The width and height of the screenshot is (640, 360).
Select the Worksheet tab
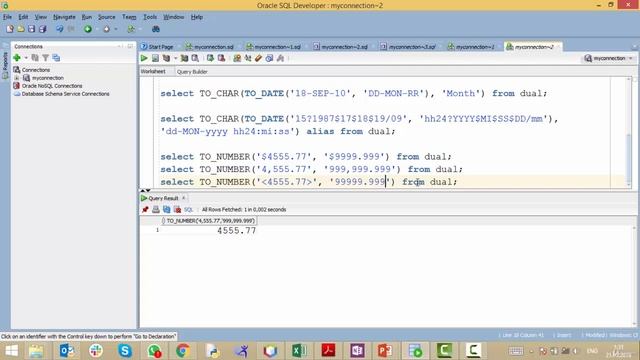153,71
